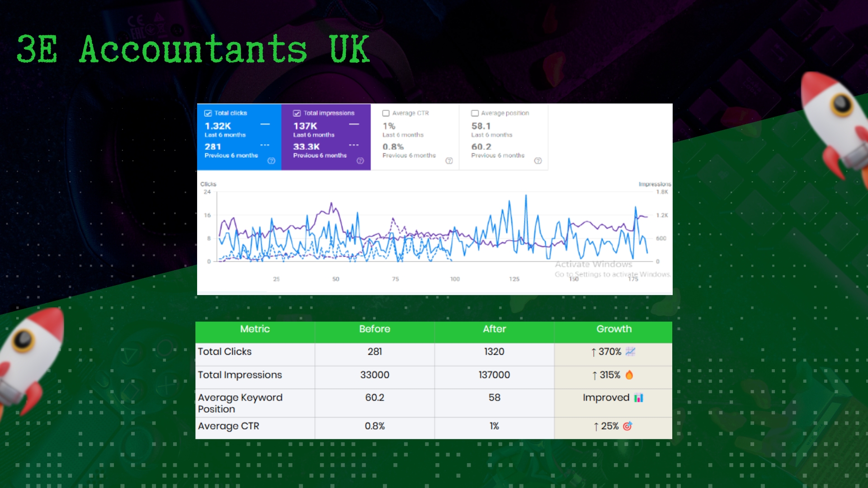Screen dimensions: 868x488
Task: Click the Activate Windows watermark text
Action: 594,264
